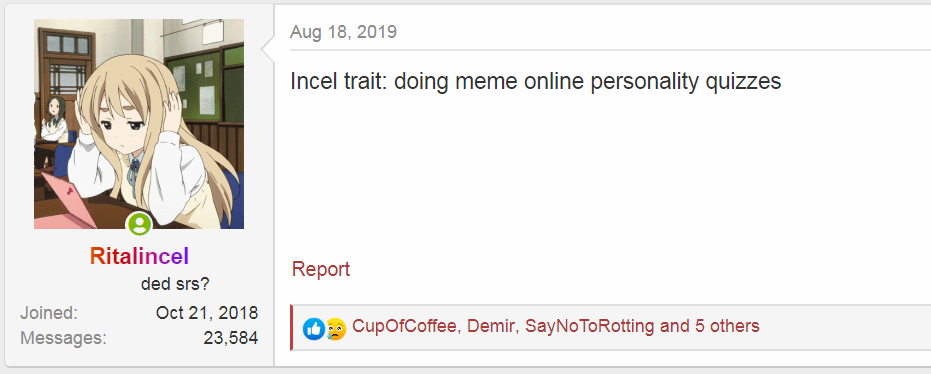Click the pink laptop in the avatar

tap(68, 201)
